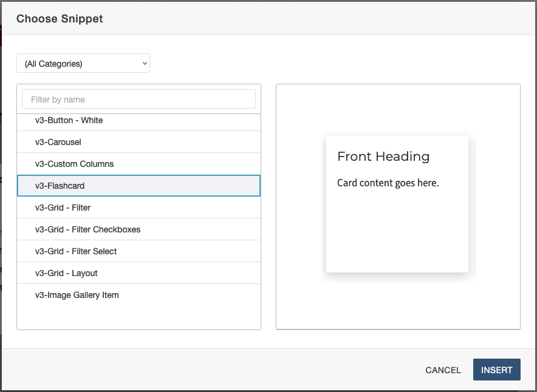Screen dimensions: 537x392
Task: Click the flashcard preview card
Action: pos(397,204)
